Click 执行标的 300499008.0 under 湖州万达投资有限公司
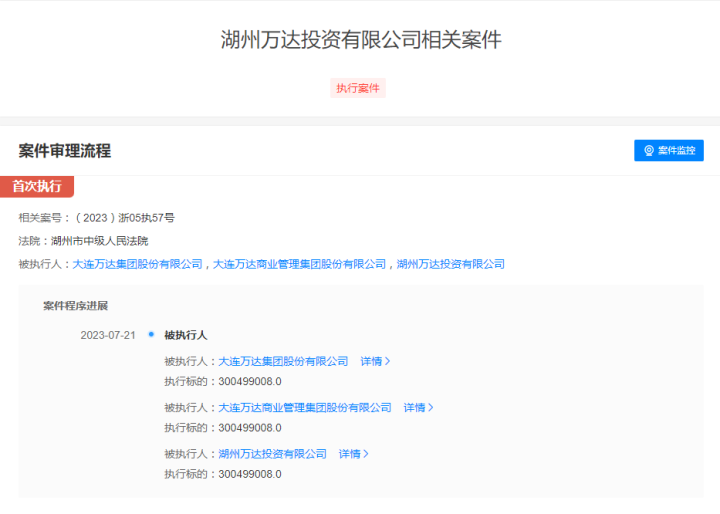 pyautogui.click(x=223, y=474)
